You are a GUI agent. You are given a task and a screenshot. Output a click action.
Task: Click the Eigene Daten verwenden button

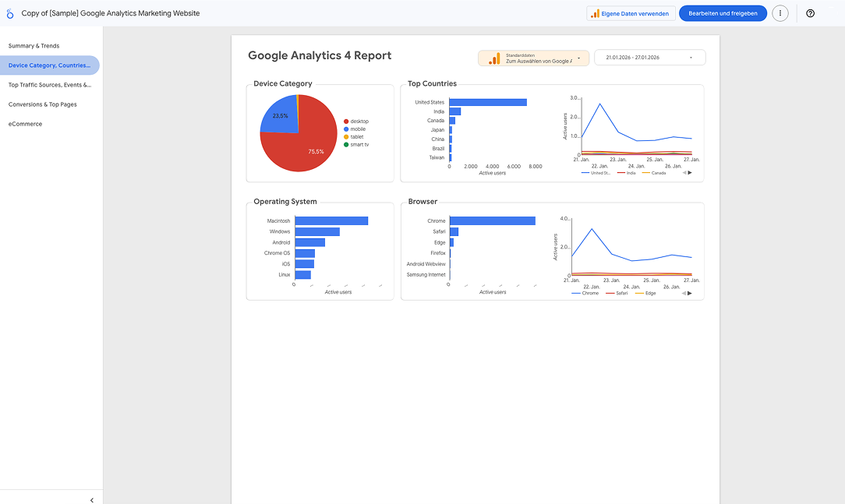[x=631, y=13]
